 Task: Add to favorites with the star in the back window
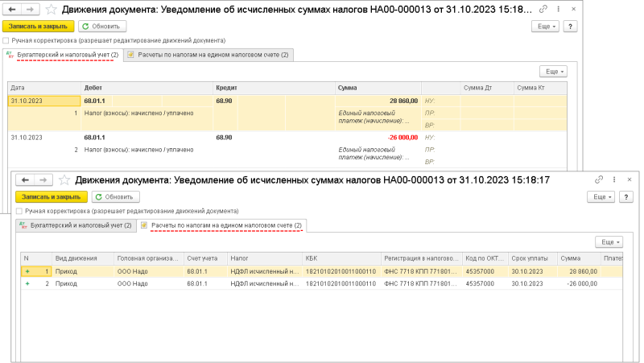click(x=51, y=9)
